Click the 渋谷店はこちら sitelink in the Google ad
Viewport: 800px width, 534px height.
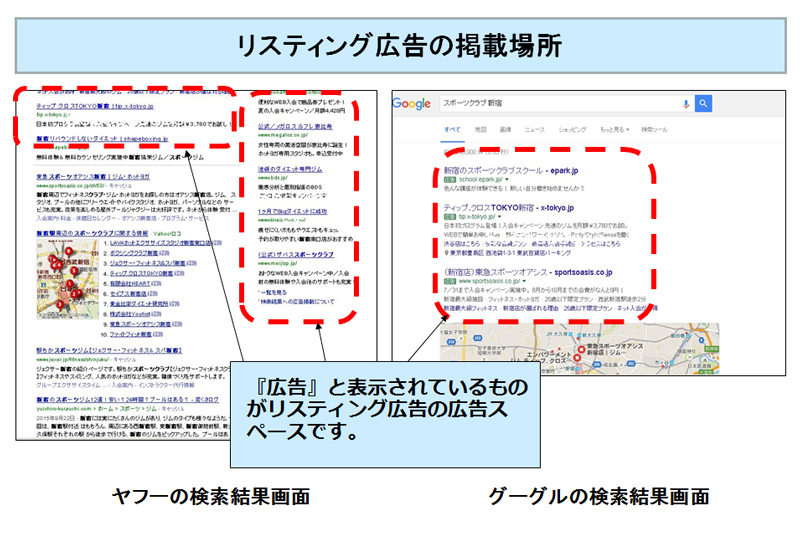pos(464,244)
